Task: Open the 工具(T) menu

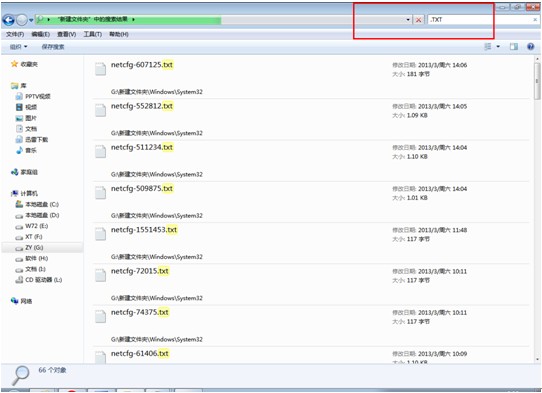Action: 93,34
